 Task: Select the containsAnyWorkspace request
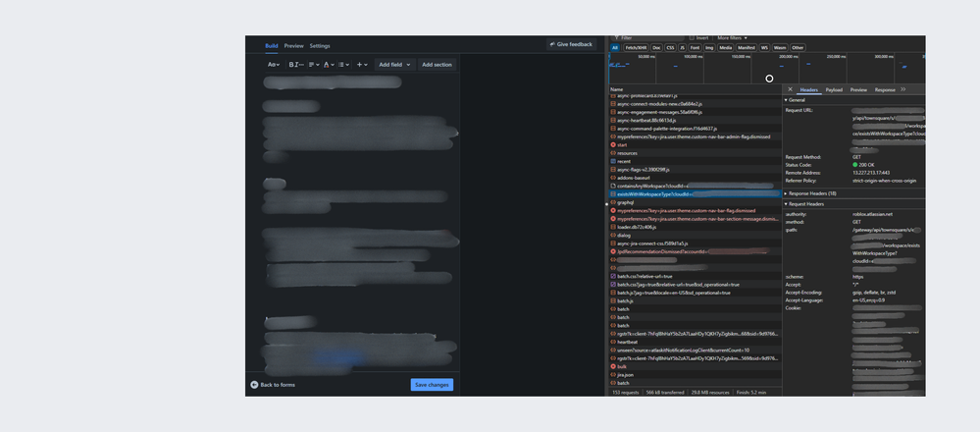tap(694, 186)
